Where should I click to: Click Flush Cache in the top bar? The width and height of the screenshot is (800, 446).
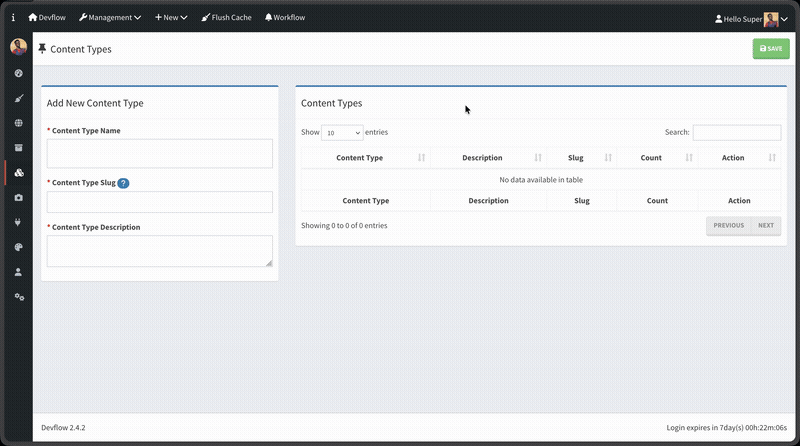tap(227, 17)
